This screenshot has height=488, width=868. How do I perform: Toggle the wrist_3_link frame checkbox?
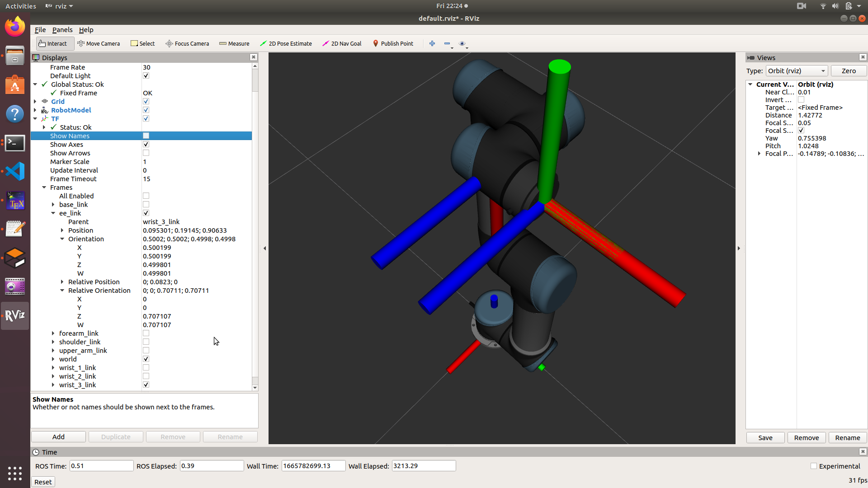coord(146,385)
